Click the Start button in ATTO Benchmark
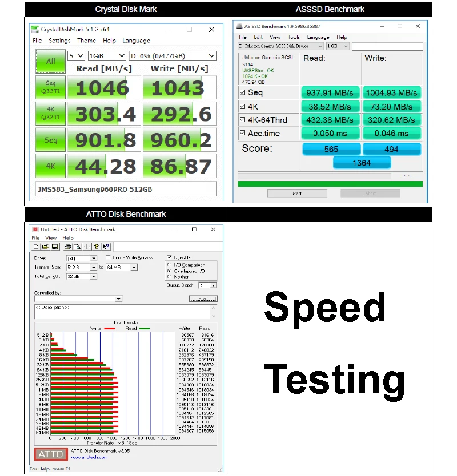This screenshot has height=476, width=457. pyautogui.click(x=203, y=298)
